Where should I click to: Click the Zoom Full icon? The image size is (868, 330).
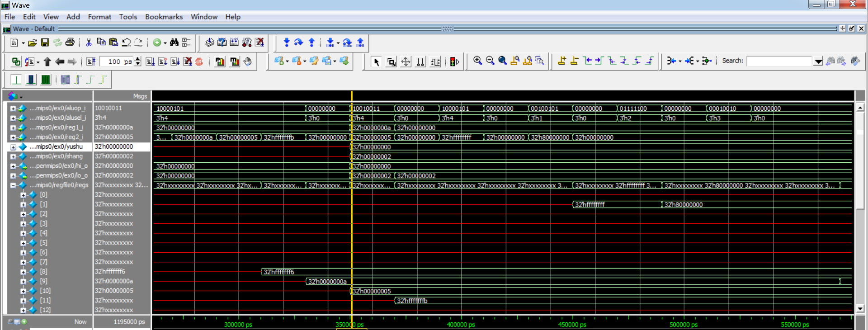(x=502, y=61)
